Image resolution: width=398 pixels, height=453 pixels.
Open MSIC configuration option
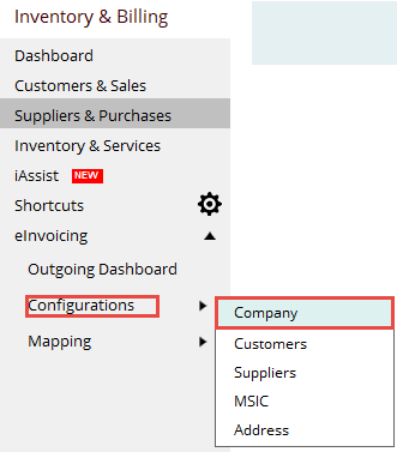click(x=251, y=401)
